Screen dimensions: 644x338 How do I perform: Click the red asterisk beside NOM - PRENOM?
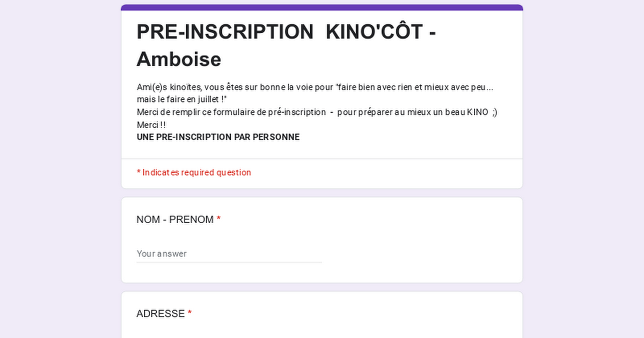point(219,219)
